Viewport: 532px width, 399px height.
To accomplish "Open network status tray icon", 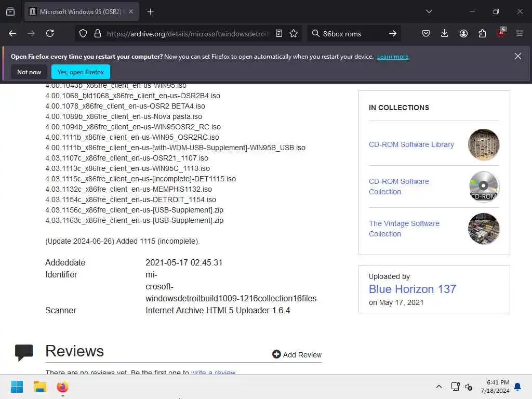I will 455,387.
